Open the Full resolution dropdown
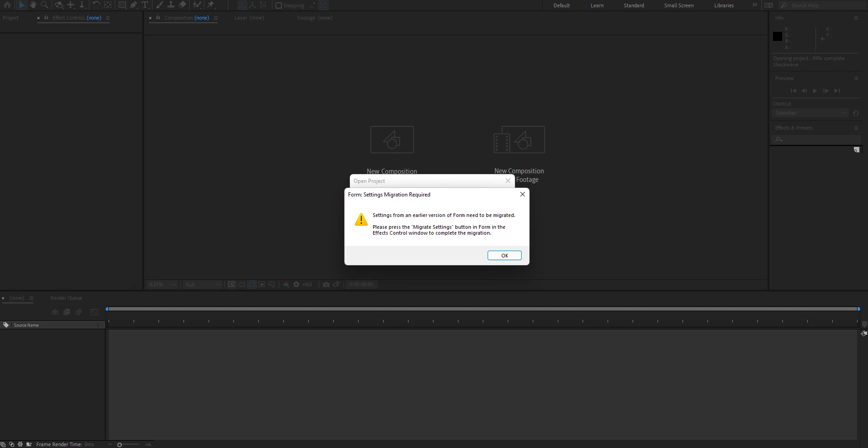The height and width of the screenshot is (448, 868). point(203,284)
